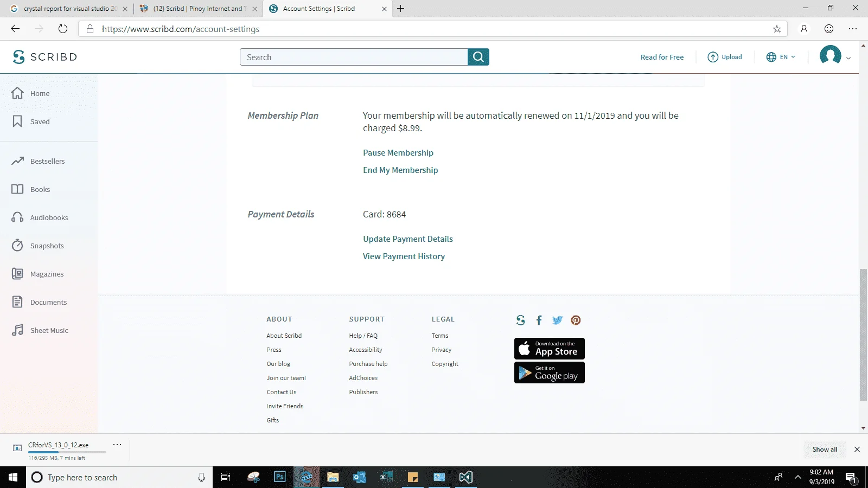
Task: Open Documents in the sidebar
Action: click(x=39, y=302)
